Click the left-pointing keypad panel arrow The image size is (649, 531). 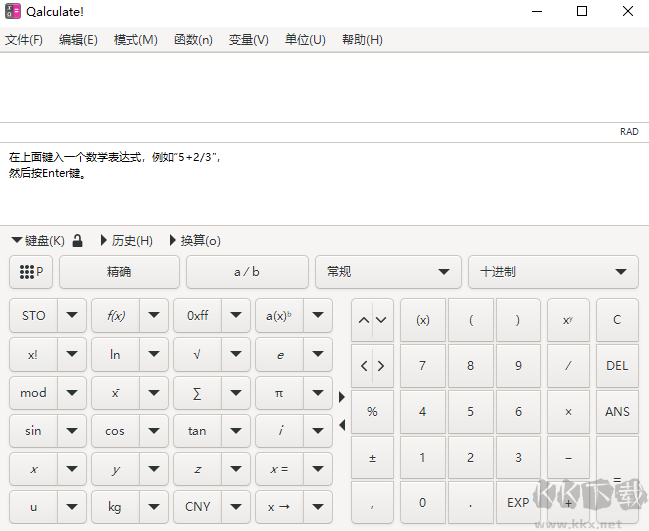click(x=342, y=425)
